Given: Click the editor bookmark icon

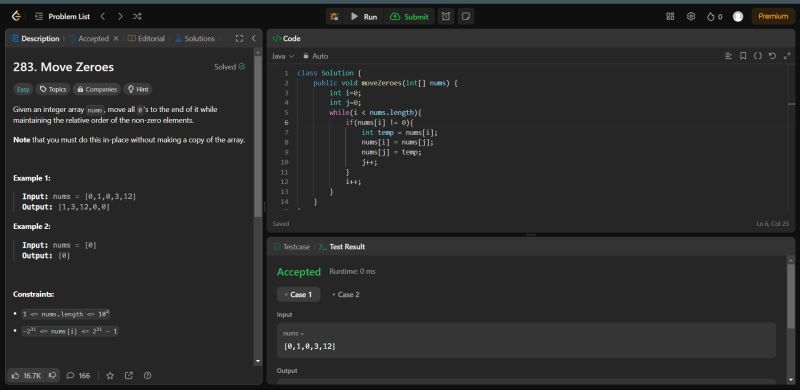Looking at the screenshot, I should (743, 56).
